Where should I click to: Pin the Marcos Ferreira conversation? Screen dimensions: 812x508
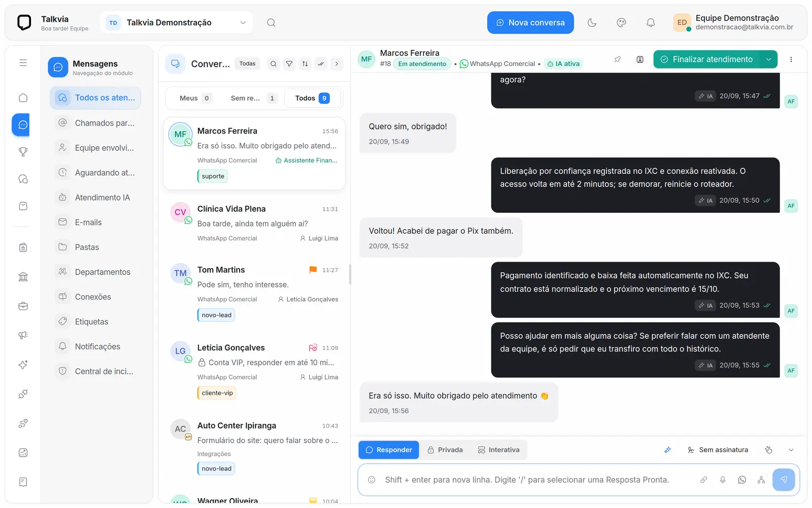[618, 59]
